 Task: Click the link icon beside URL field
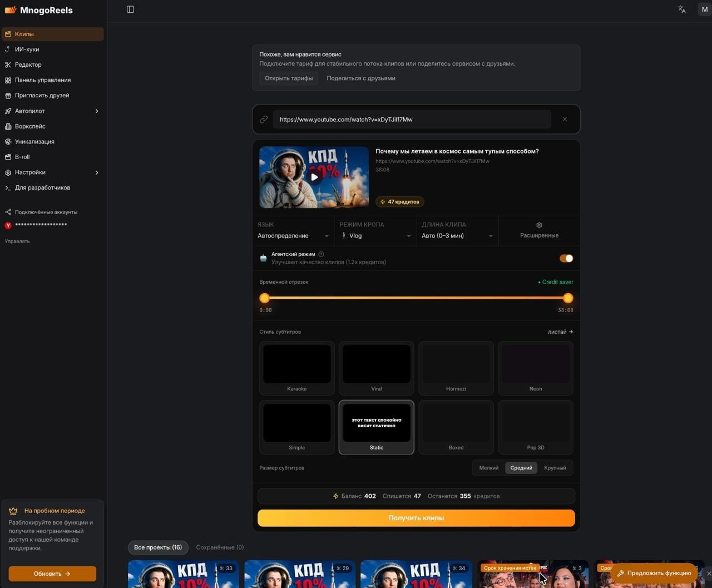(x=264, y=119)
